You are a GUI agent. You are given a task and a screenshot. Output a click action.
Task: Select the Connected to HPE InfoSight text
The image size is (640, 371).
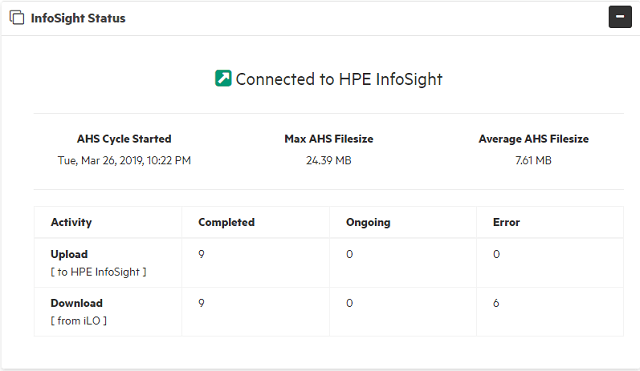click(x=339, y=79)
